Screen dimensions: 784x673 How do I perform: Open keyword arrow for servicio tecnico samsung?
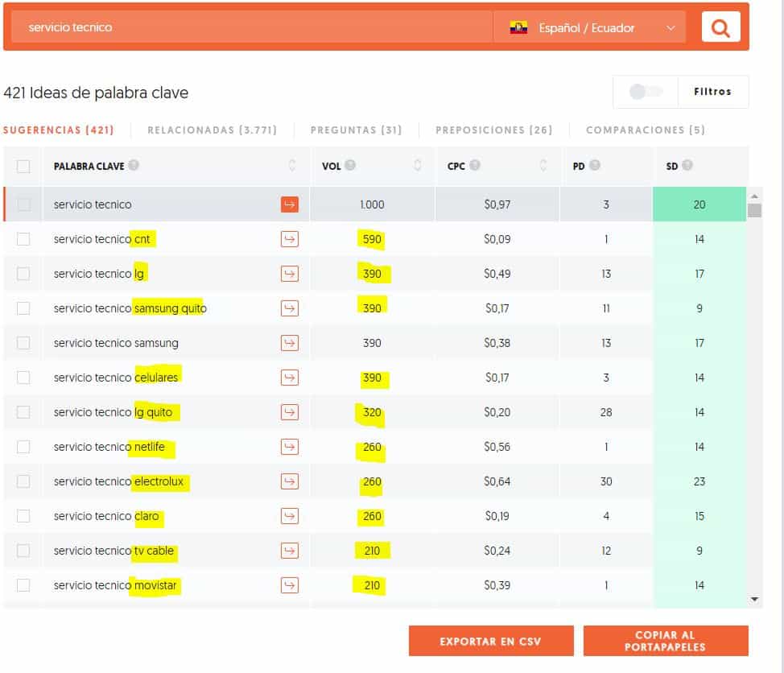tap(290, 343)
